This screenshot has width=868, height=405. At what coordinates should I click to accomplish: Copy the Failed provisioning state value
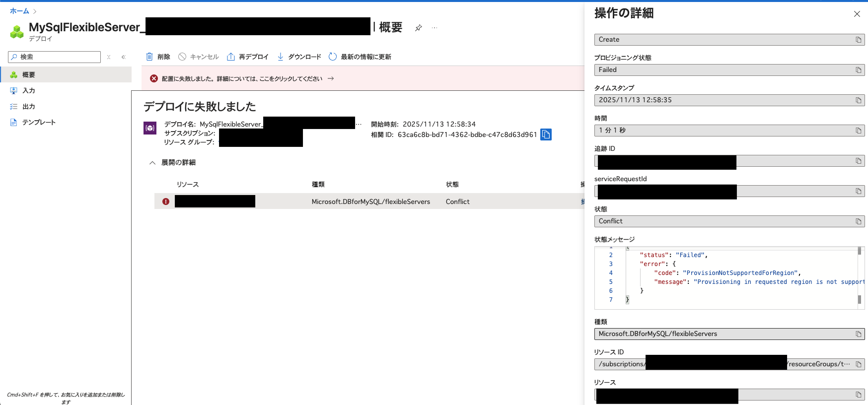tap(858, 70)
